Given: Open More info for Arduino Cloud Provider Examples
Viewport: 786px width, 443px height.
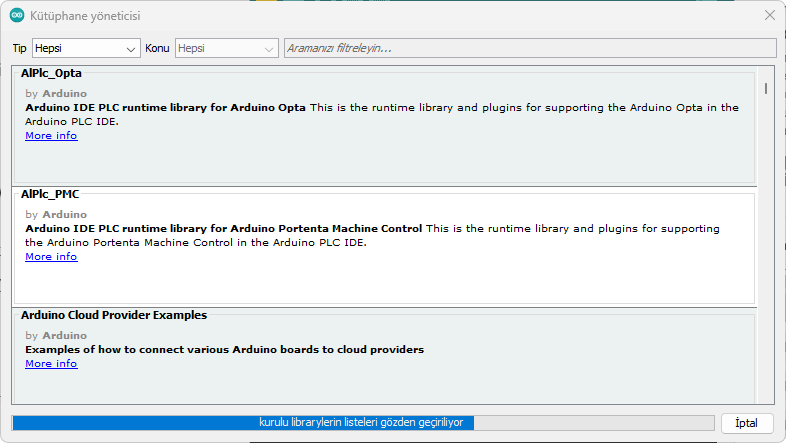Looking at the screenshot, I should click(51, 364).
